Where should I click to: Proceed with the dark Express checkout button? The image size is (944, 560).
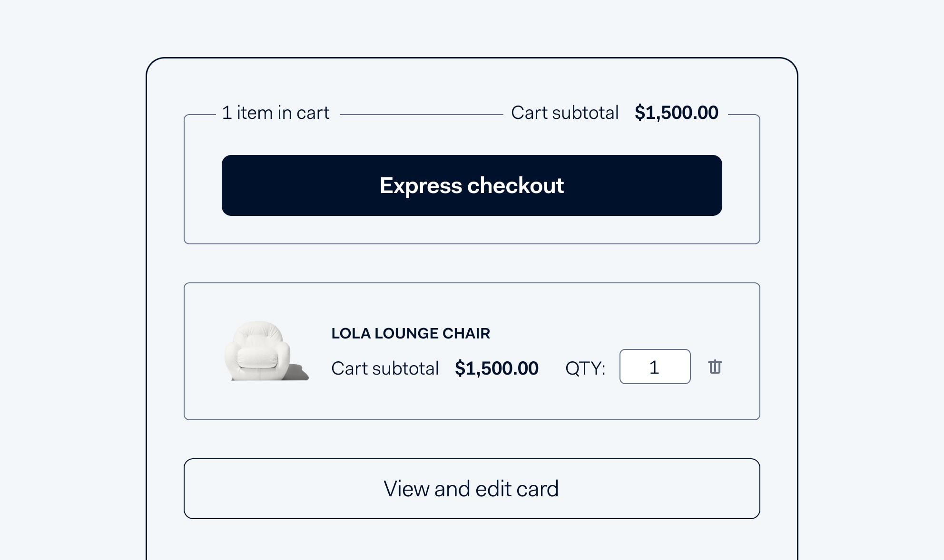point(472,185)
